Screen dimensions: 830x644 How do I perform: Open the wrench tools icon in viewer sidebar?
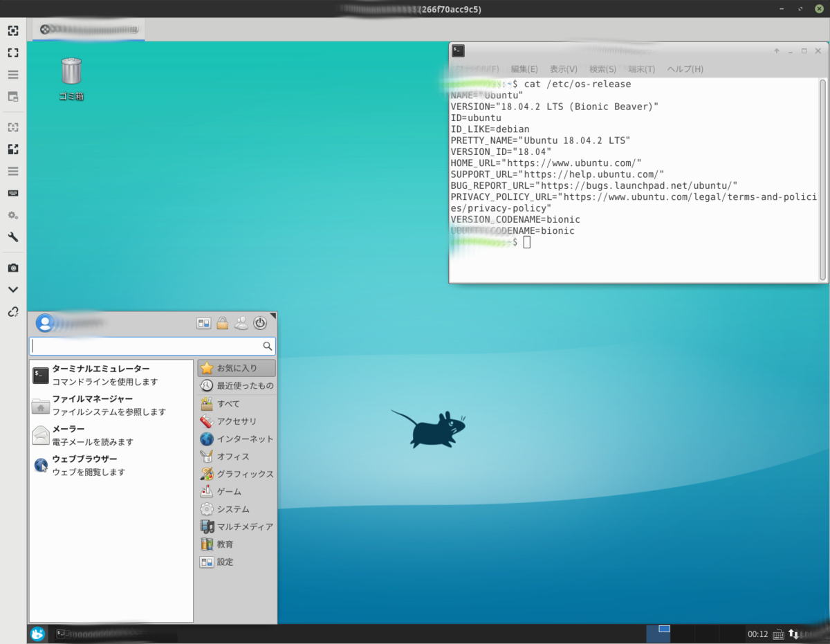point(12,237)
